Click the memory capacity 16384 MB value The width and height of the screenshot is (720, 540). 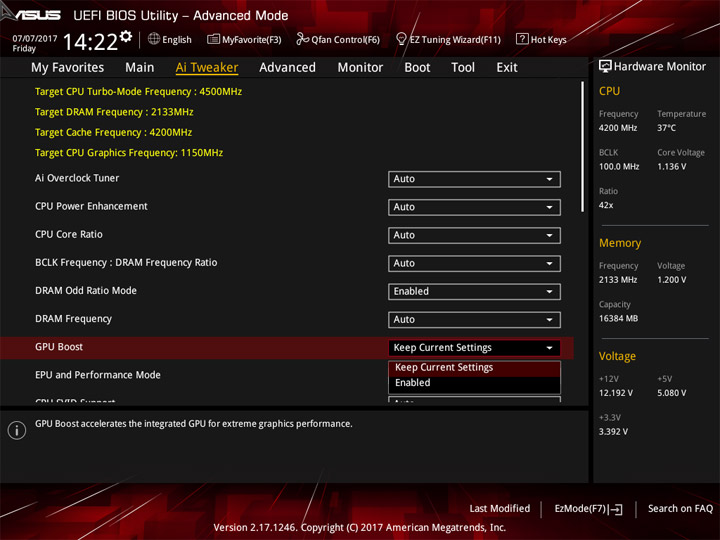619,319
